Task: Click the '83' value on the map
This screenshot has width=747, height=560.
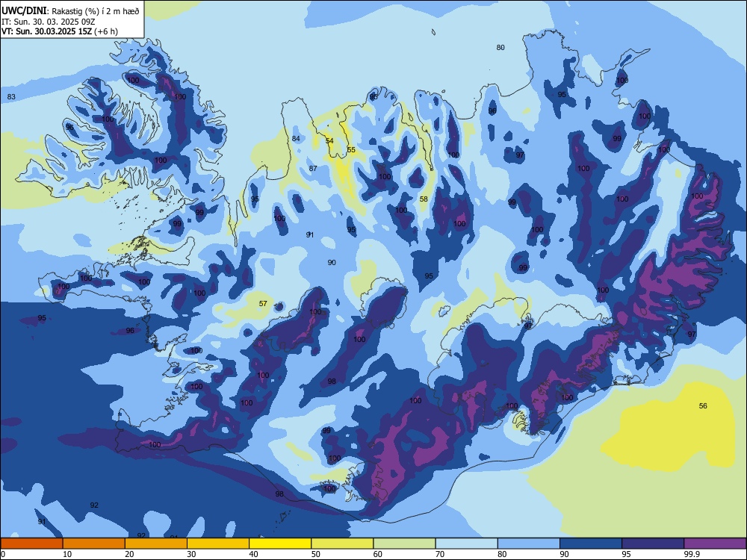Action: (x=11, y=96)
